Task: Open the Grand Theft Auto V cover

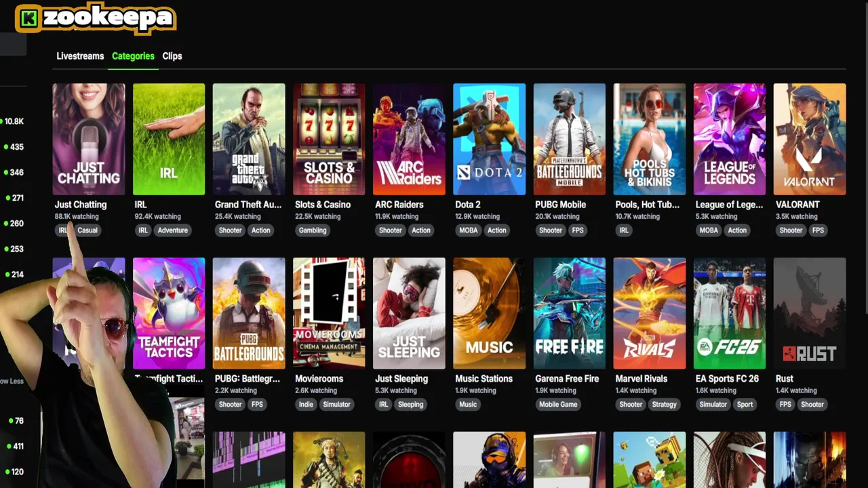Action: [x=249, y=139]
